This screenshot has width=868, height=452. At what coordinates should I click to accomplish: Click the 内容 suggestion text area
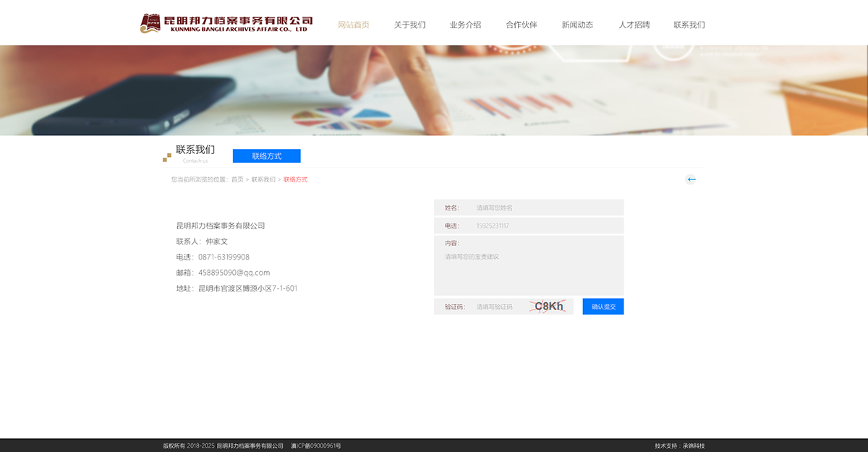point(528,268)
